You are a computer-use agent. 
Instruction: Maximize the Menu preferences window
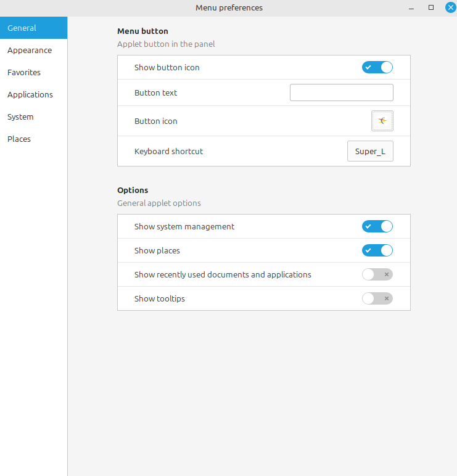(x=431, y=7)
